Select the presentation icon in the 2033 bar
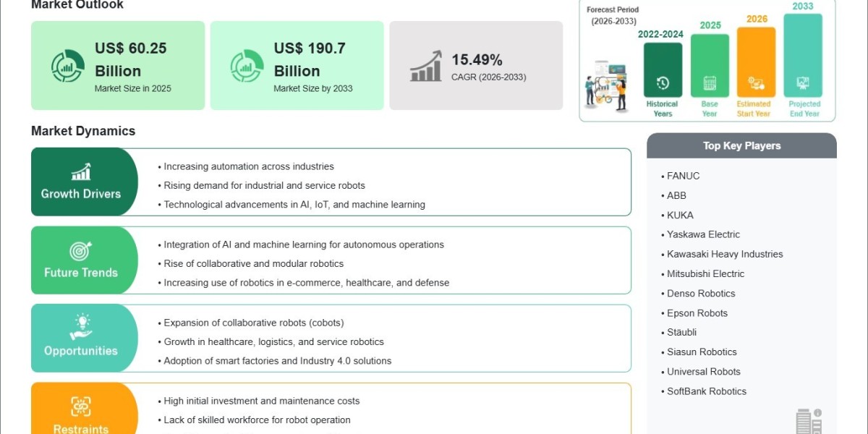The image size is (868, 434). [x=803, y=83]
